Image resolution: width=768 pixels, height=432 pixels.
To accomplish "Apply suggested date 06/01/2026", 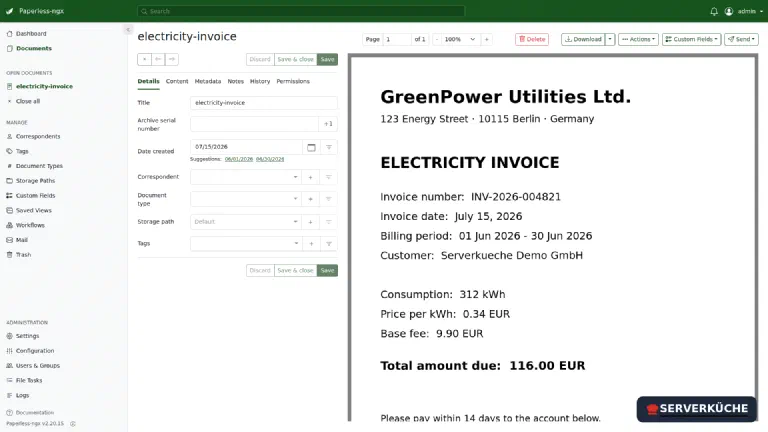I will [239, 159].
